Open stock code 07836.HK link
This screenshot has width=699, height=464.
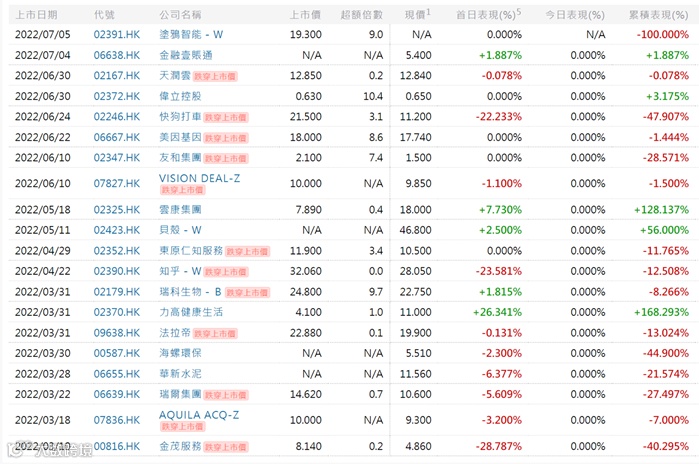[x=116, y=420]
